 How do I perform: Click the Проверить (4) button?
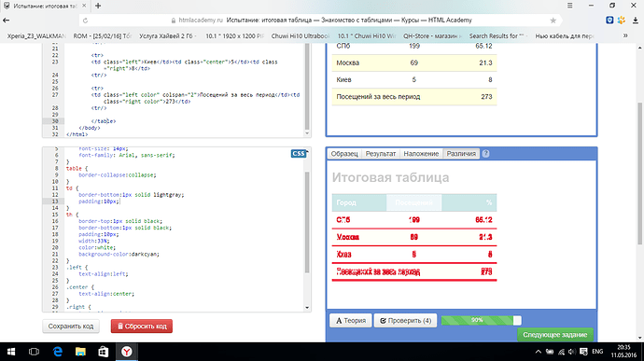pyautogui.click(x=405, y=320)
